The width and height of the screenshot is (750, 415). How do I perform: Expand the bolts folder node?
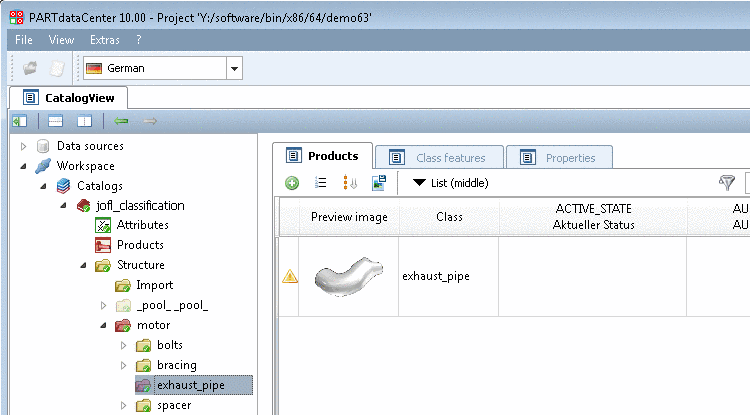click(124, 345)
